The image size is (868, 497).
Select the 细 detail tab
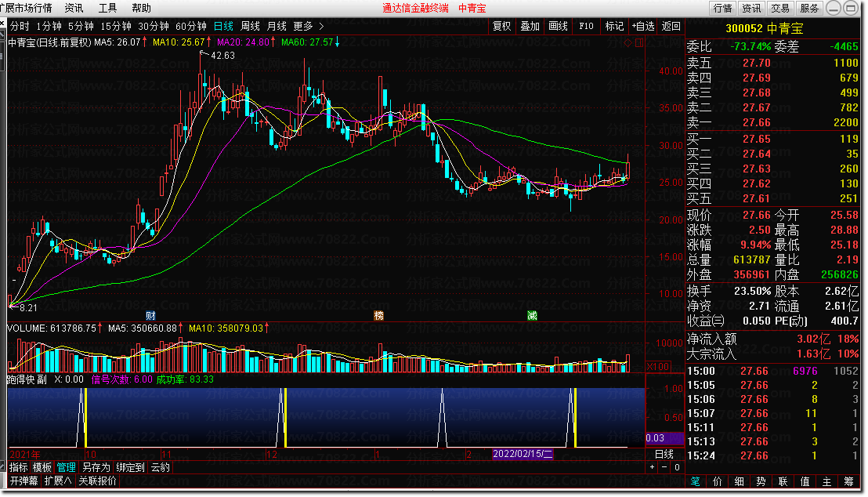tap(739, 481)
